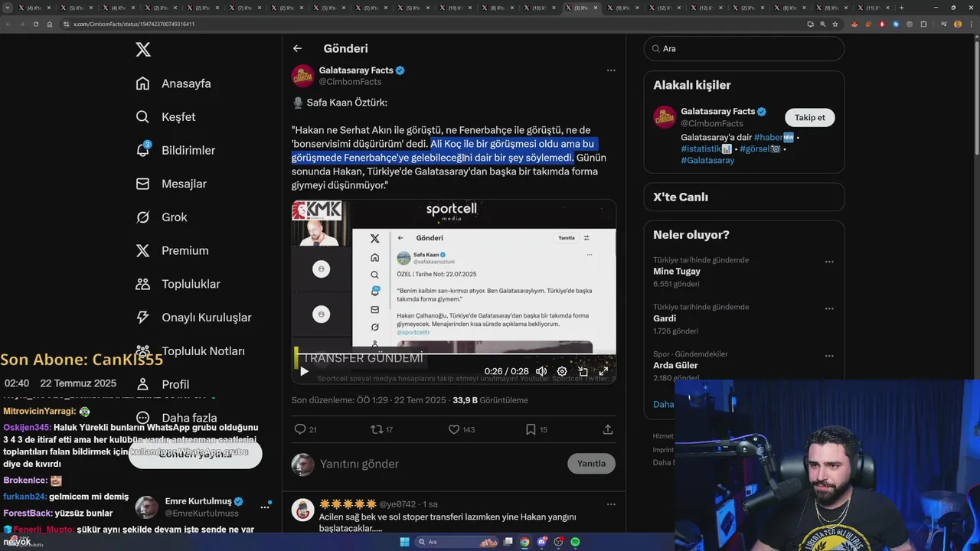Click Takip et to follow Galatasaray Facts
Image resolution: width=980 pixels, height=551 pixels.
coord(809,117)
